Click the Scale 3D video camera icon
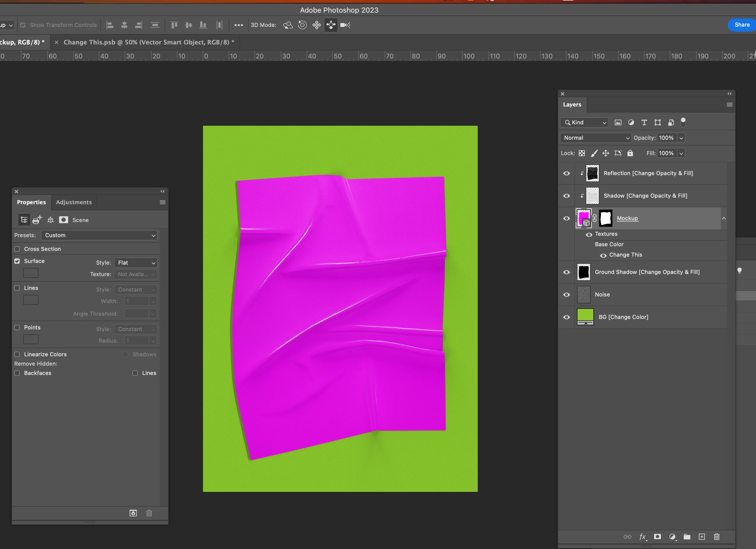This screenshot has width=756, height=549. tap(345, 25)
